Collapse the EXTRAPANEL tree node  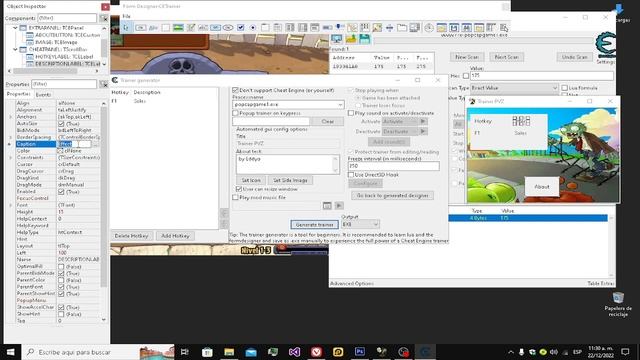click(15, 28)
